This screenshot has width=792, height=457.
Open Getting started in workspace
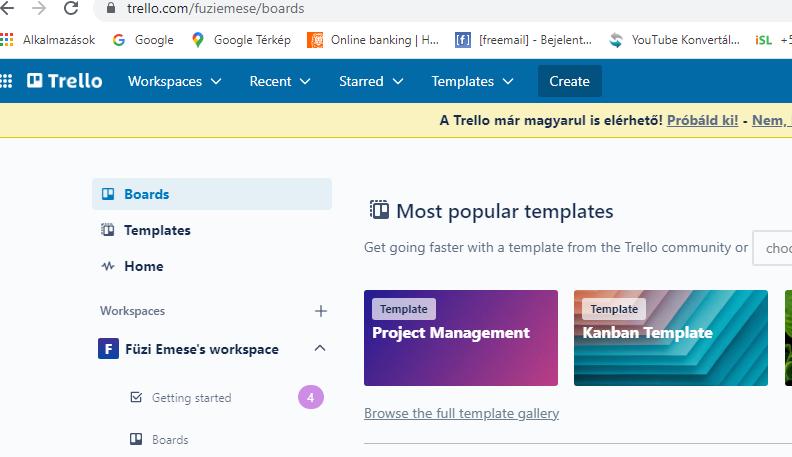click(191, 398)
